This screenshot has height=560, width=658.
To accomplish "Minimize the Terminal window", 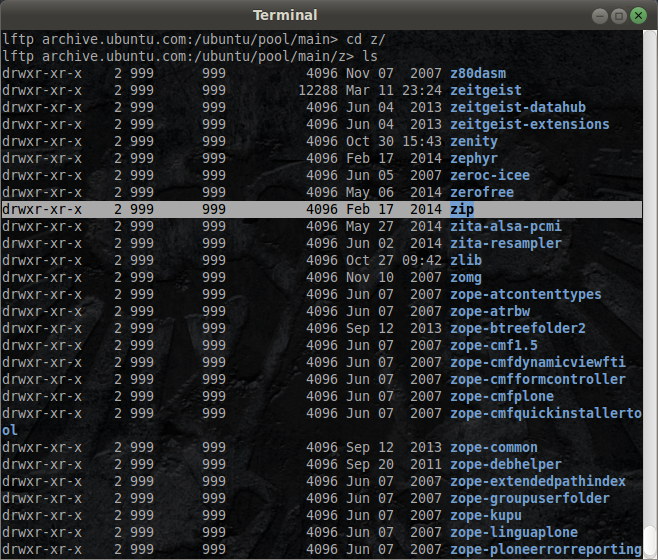I will tap(600, 16).
